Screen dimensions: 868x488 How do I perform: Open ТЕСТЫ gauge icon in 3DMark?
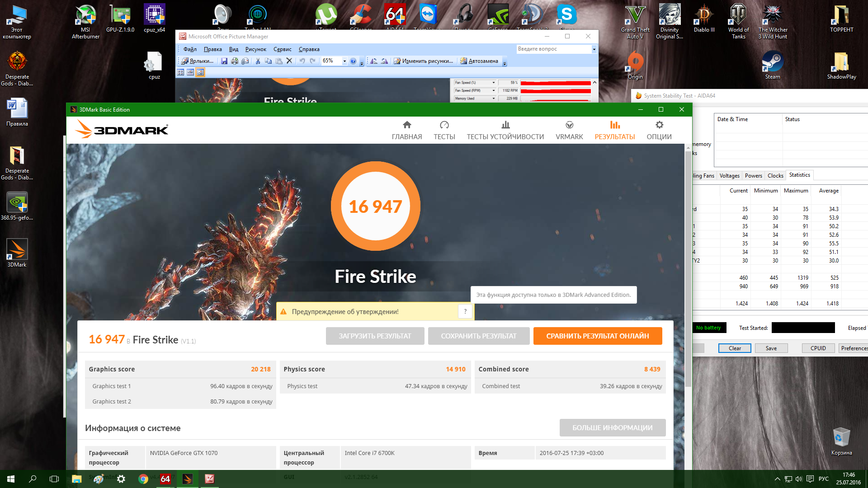tap(444, 125)
